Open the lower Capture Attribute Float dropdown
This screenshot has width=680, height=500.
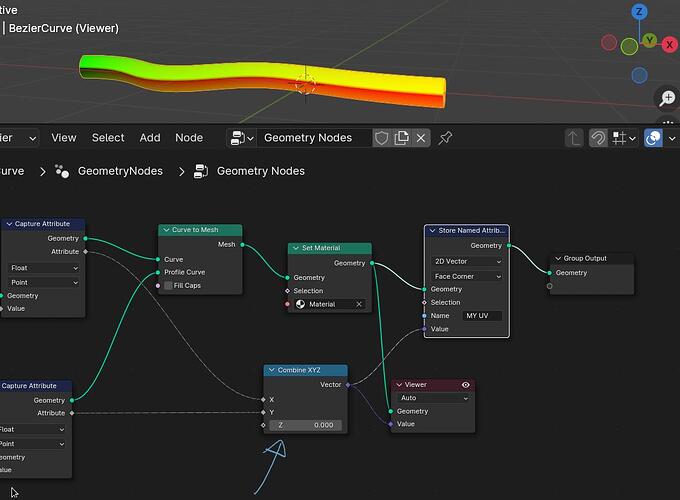click(x=31, y=429)
